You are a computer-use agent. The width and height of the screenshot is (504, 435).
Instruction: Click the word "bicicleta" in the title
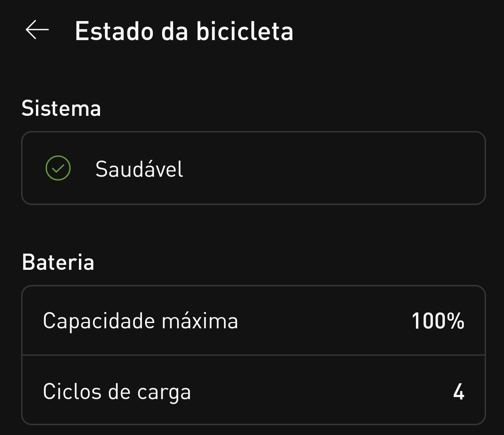click(x=244, y=31)
